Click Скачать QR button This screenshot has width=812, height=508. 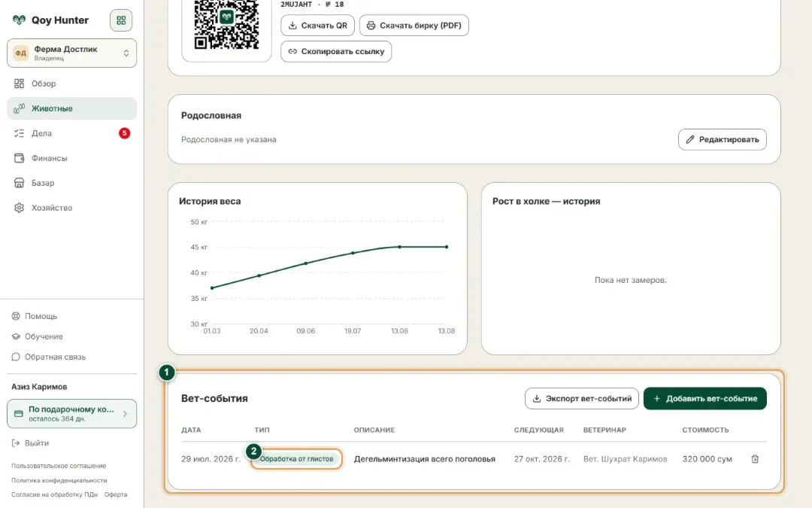pos(317,26)
